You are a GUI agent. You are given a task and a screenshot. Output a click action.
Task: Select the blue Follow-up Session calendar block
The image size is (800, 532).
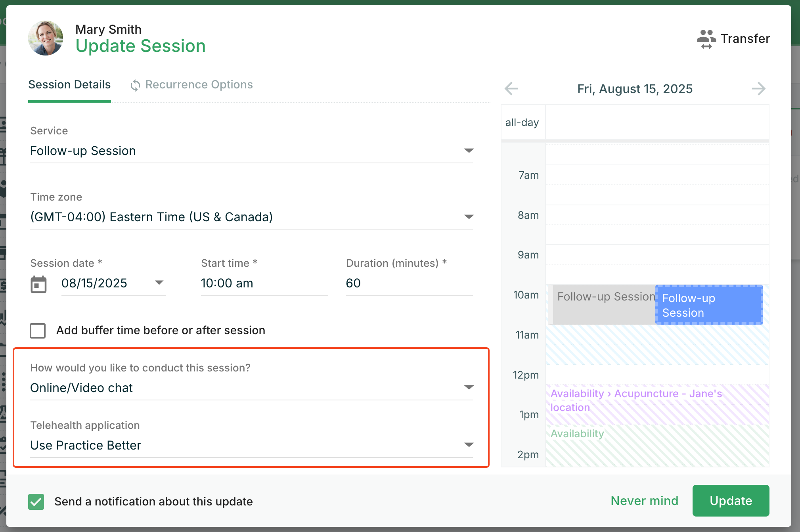click(709, 305)
